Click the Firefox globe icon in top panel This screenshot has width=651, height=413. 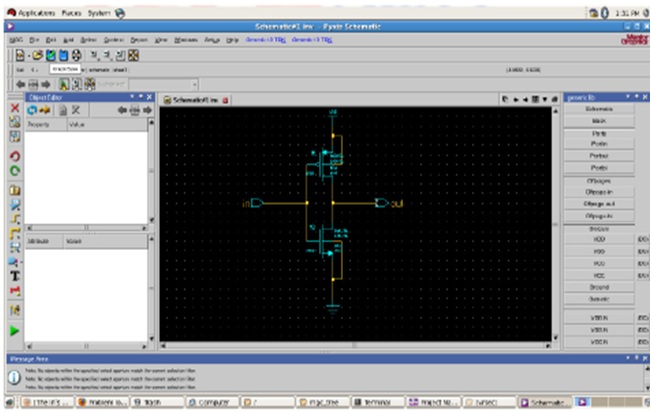pos(120,13)
